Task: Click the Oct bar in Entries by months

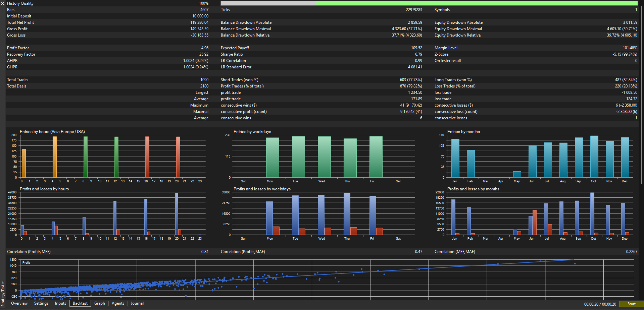Action: [594, 157]
